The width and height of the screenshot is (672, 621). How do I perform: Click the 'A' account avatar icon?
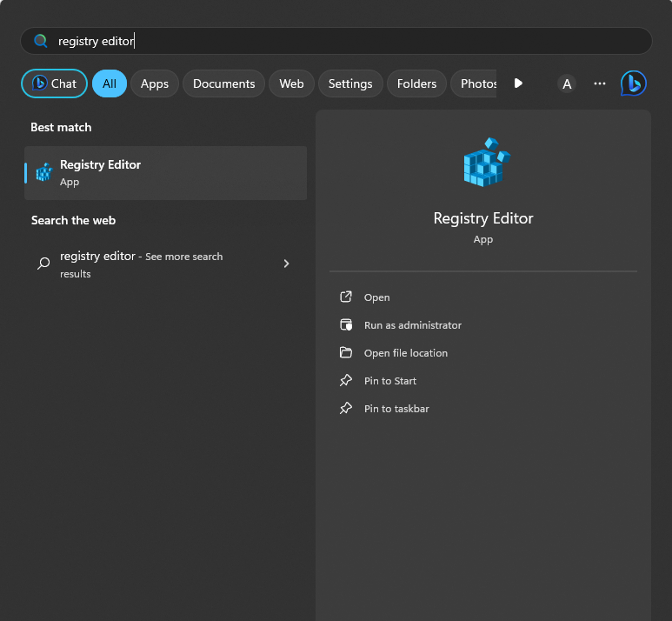(567, 83)
